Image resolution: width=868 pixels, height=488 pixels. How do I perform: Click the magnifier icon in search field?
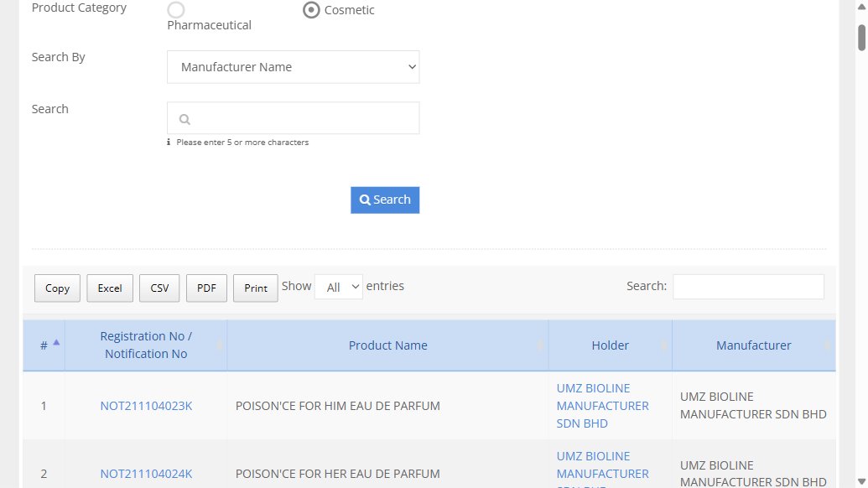[x=185, y=119]
